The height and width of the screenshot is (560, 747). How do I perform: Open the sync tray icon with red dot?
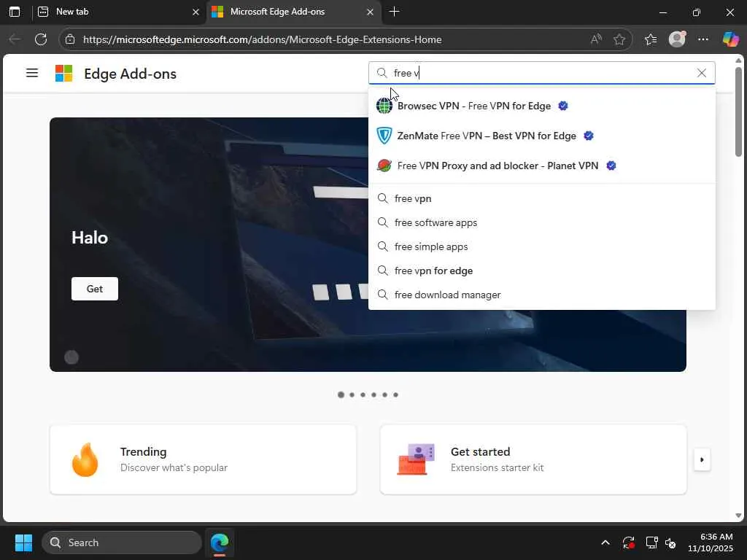pyautogui.click(x=628, y=542)
